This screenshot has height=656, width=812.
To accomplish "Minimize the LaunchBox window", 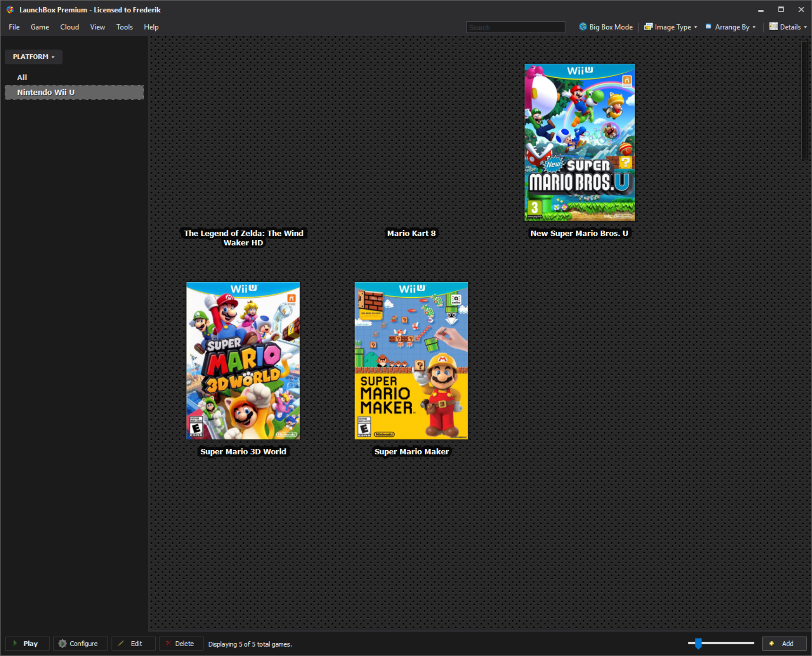I will tap(761, 10).
